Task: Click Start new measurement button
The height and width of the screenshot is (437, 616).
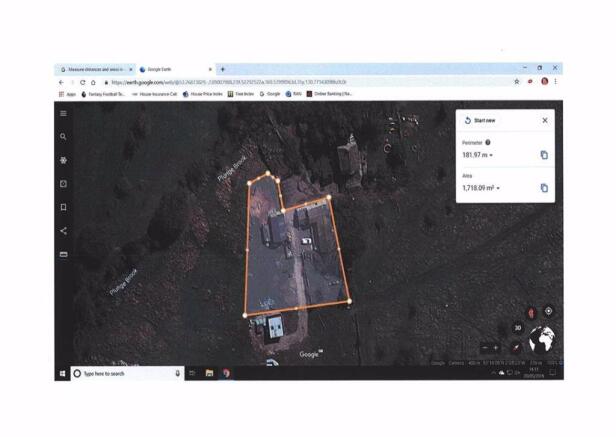Action: pos(480,121)
